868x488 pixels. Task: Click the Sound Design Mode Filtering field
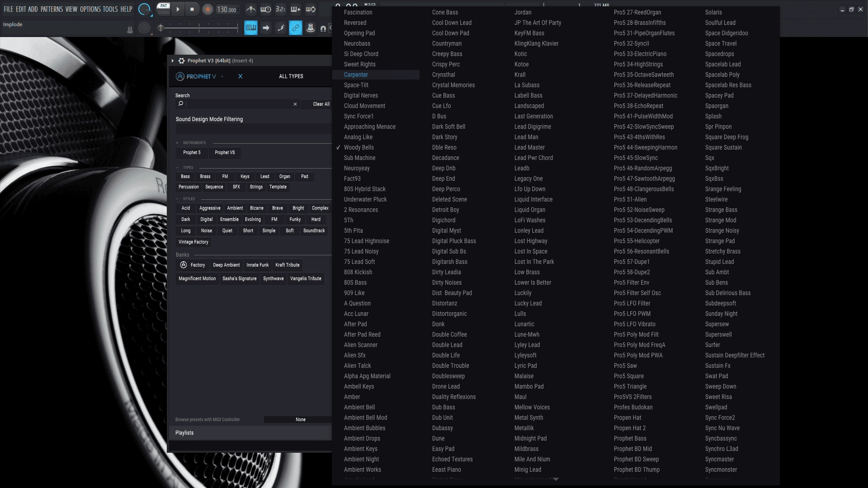coord(254,130)
